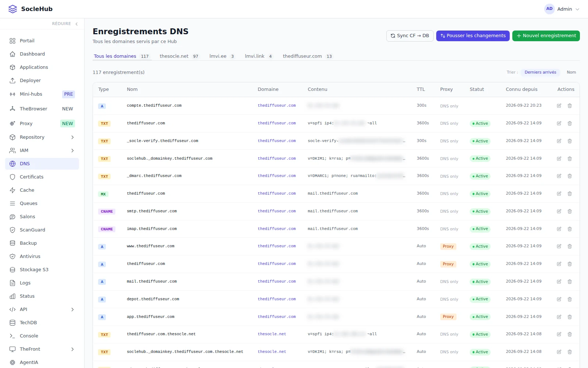
Task: Click the CNAME badge of smtp.thediffuseur.com
Action: 107,212
